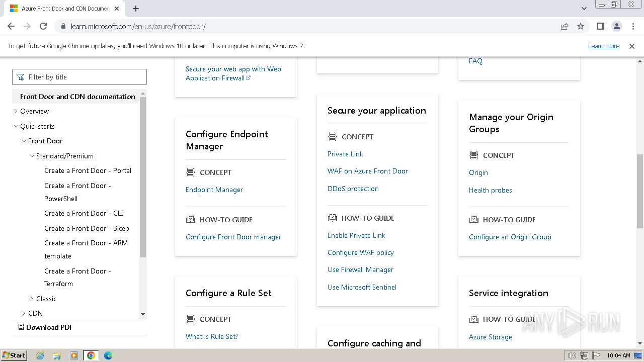Open WAF on Azure Front Door link
The height and width of the screenshot is (362, 644).
(368, 171)
